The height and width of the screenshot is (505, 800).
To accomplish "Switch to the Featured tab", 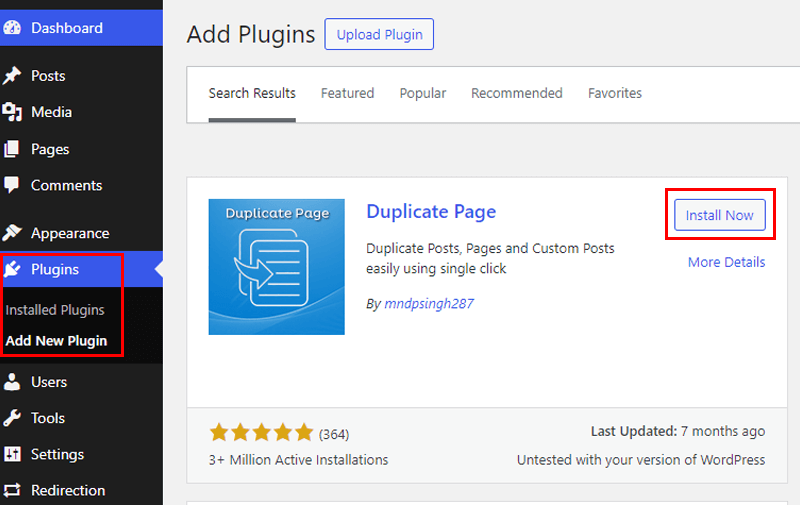I will (x=347, y=93).
